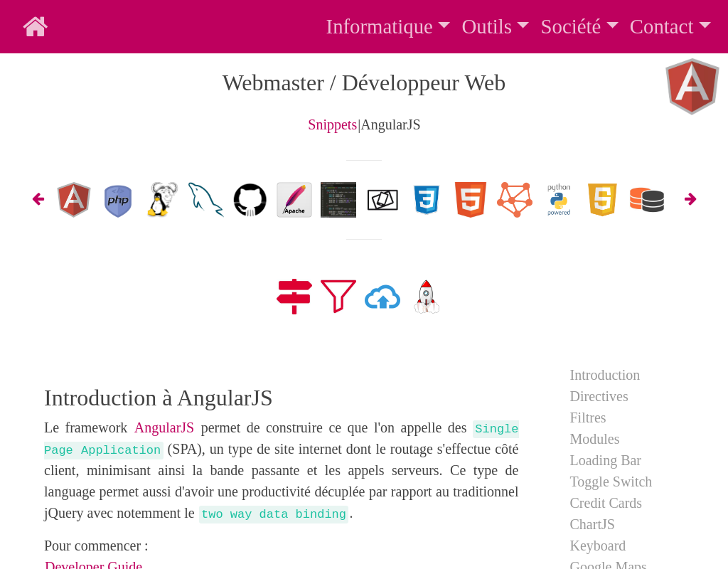This screenshot has width=728, height=569.
Task: Click the rocket launch icon
Action: tap(427, 297)
